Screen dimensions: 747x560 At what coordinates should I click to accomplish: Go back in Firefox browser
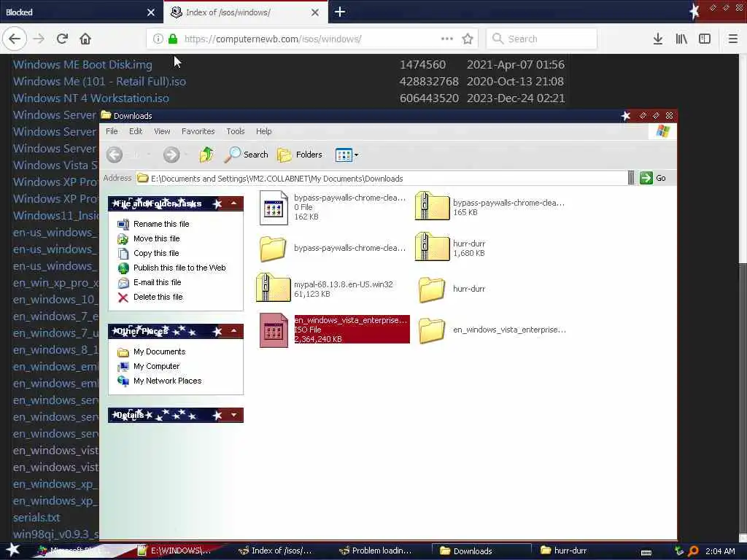tap(15, 39)
